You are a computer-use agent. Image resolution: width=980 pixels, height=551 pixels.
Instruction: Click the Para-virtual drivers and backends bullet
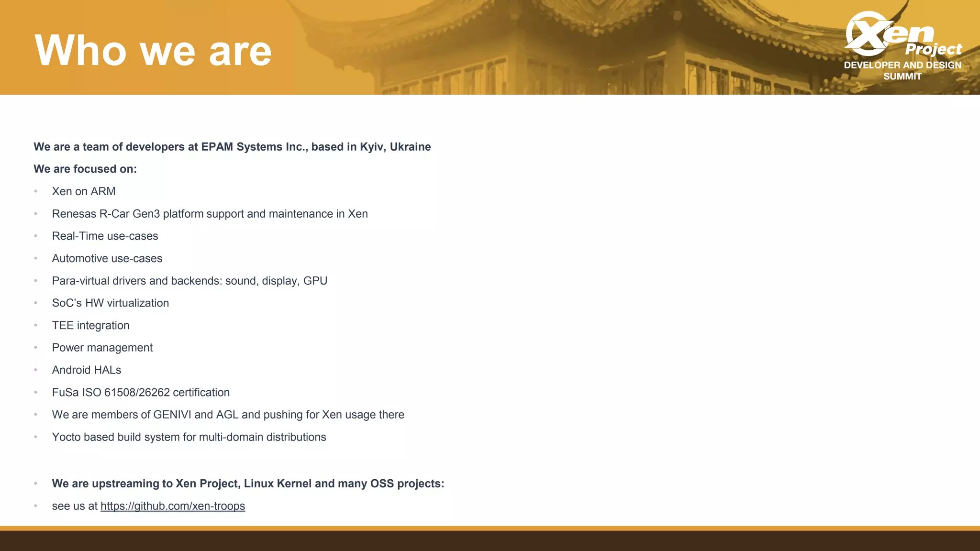pyautogui.click(x=189, y=281)
